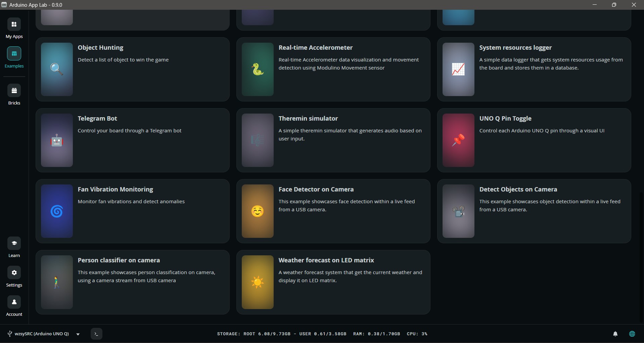Click the Theremin simulator music icon
The width and height of the screenshot is (644, 343).
[258, 140]
